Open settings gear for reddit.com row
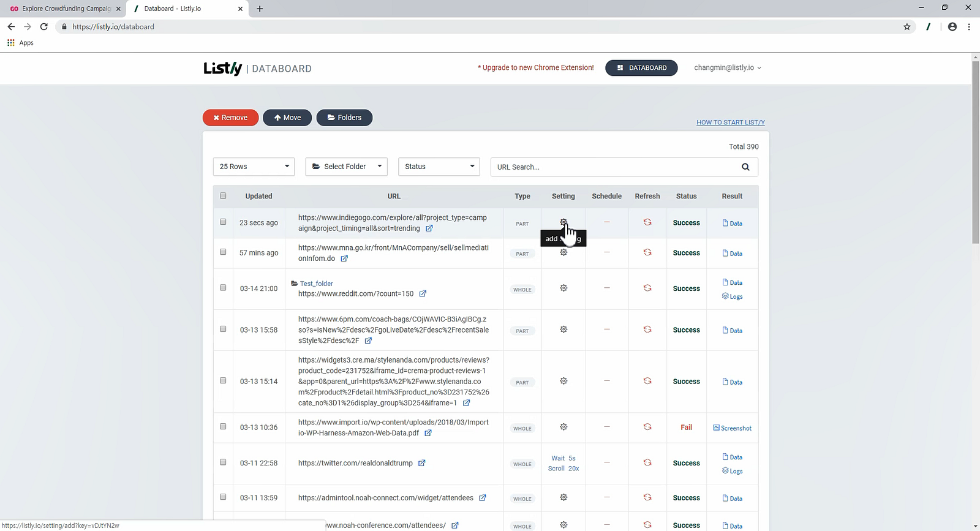The image size is (980, 531). 563,288
